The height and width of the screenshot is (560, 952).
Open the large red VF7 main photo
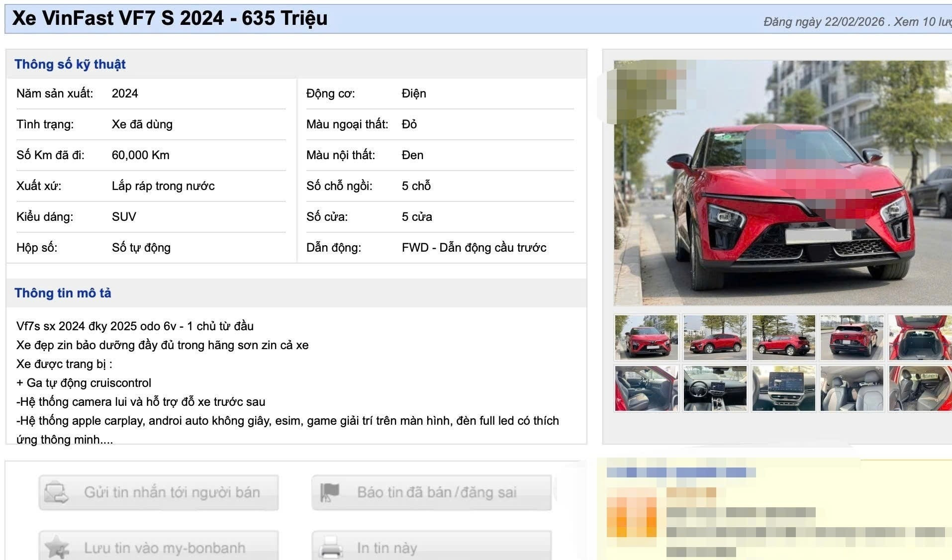pyautogui.click(x=782, y=183)
